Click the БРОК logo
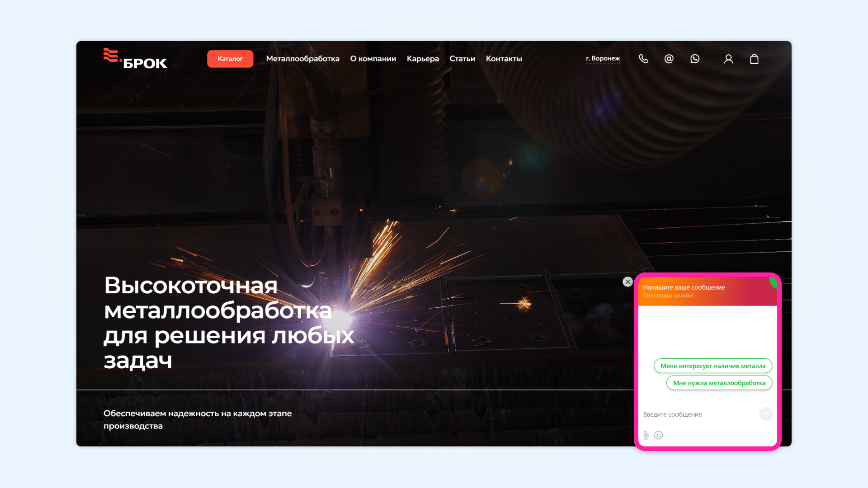This screenshot has width=868, height=488. [x=135, y=59]
